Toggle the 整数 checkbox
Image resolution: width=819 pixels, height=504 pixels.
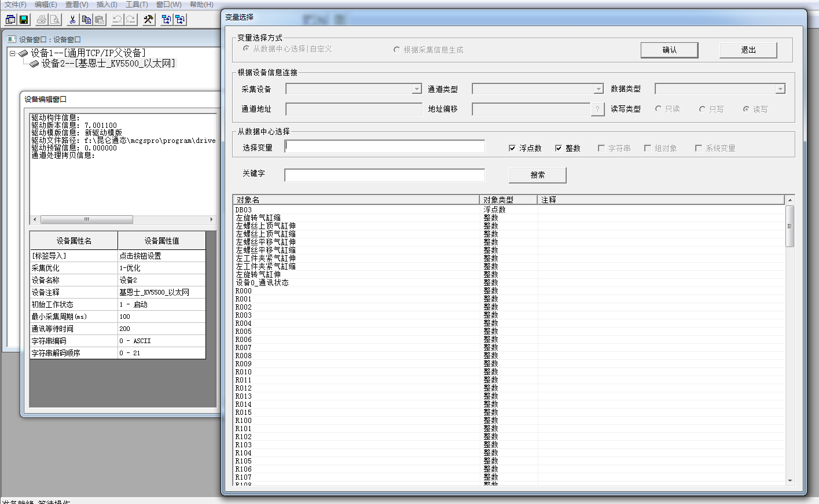click(x=559, y=148)
